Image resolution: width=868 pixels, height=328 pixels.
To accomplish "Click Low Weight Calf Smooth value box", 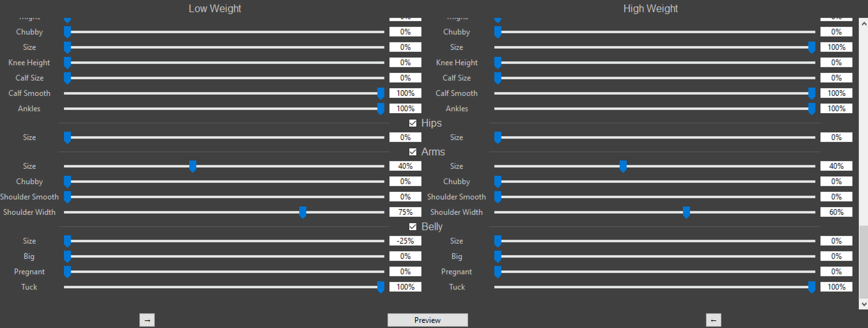I will click(x=405, y=93).
